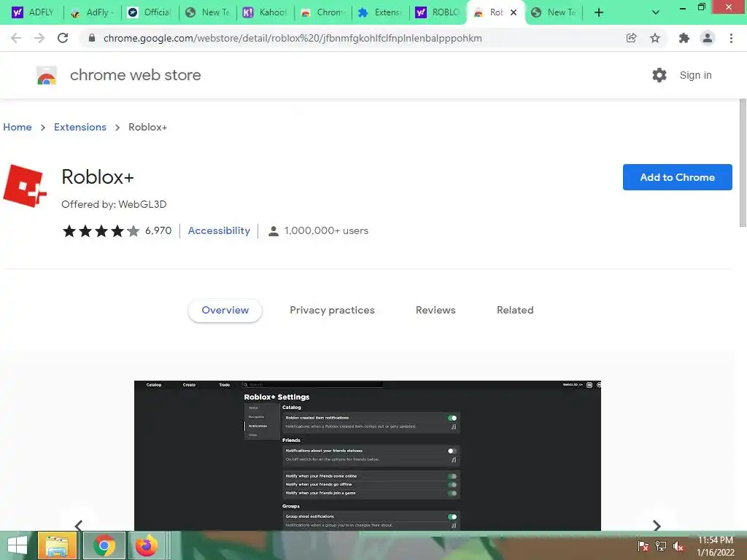Click the muted volume tray icon

point(678,546)
